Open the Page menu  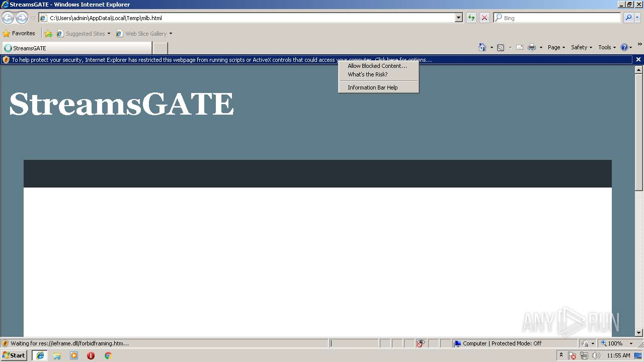556,47
